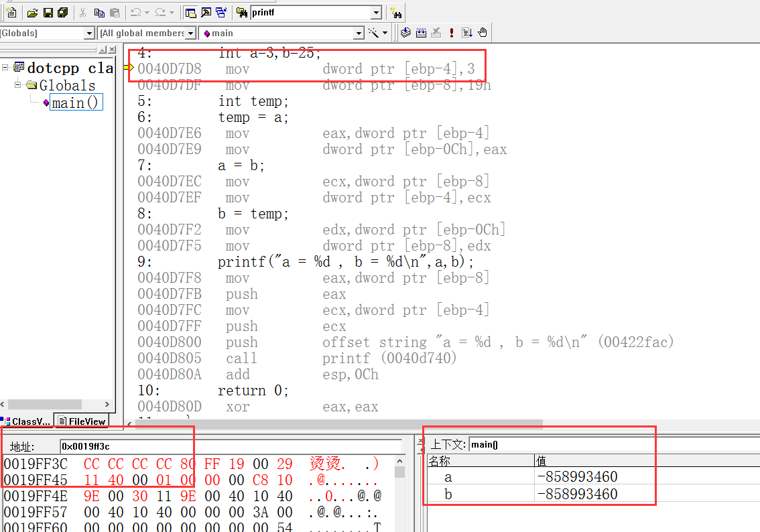Image resolution: width=760 pixels, height=532 pixels.
Task: Click the Copy icon in toolbar
Action: (x=99, y=13)
